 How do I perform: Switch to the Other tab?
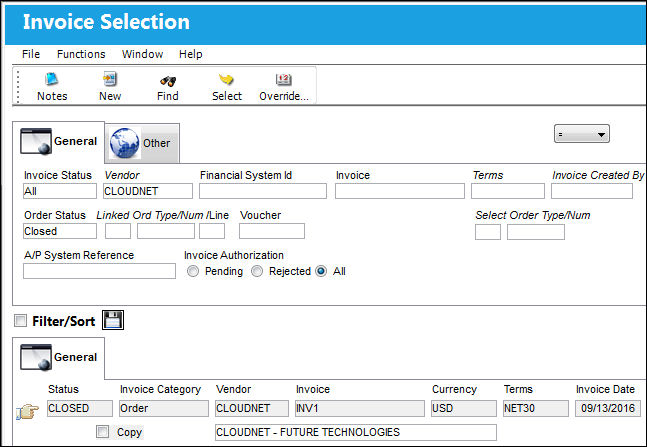tap(142, 143)
